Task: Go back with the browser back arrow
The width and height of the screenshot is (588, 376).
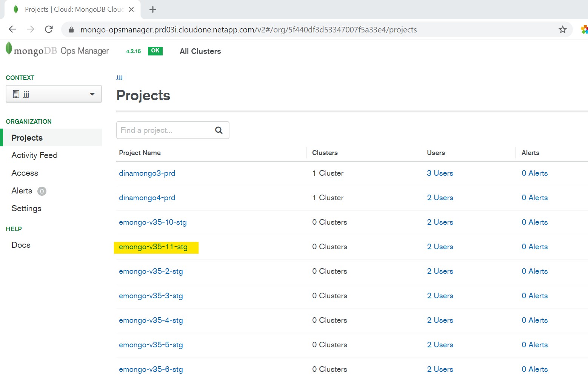Action: click(x=12, y=29)
